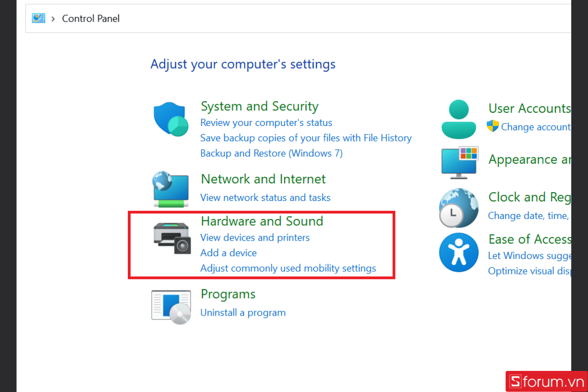Viewport: 588px width, 392px height.
Task: Click the Uninstall a program link
Action: point(243,313)
